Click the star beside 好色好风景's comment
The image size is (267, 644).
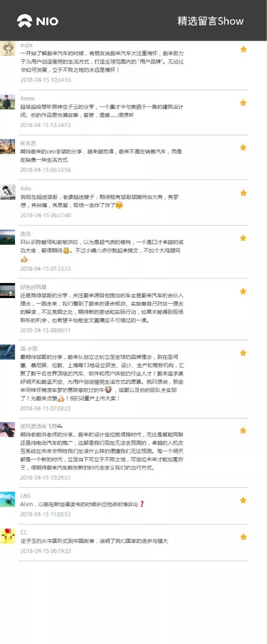point(243,291)
